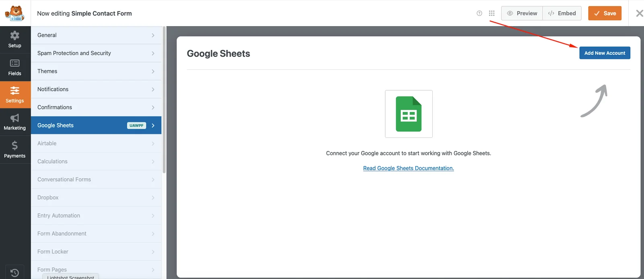Image resolution: width=644 pixels, height=279 pixels.
Task: Click the revisions history clock icon
Action: [x=15, y=273]
